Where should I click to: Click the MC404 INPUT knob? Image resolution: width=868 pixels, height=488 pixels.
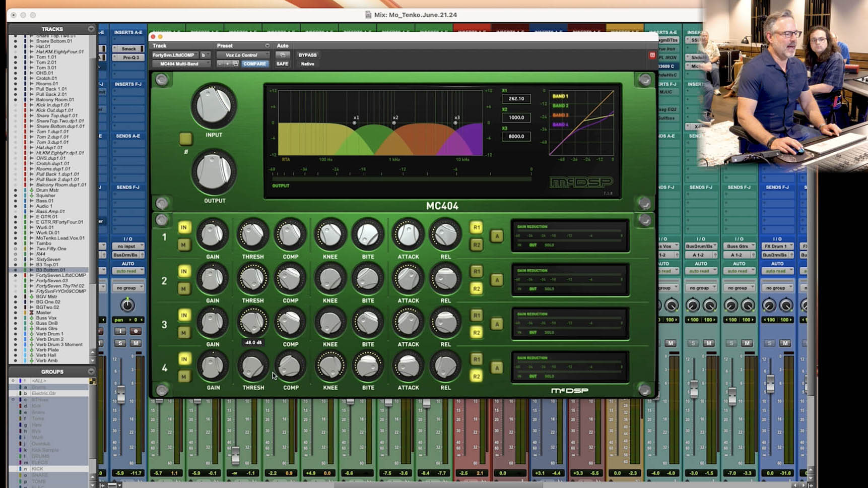point(214,106)
